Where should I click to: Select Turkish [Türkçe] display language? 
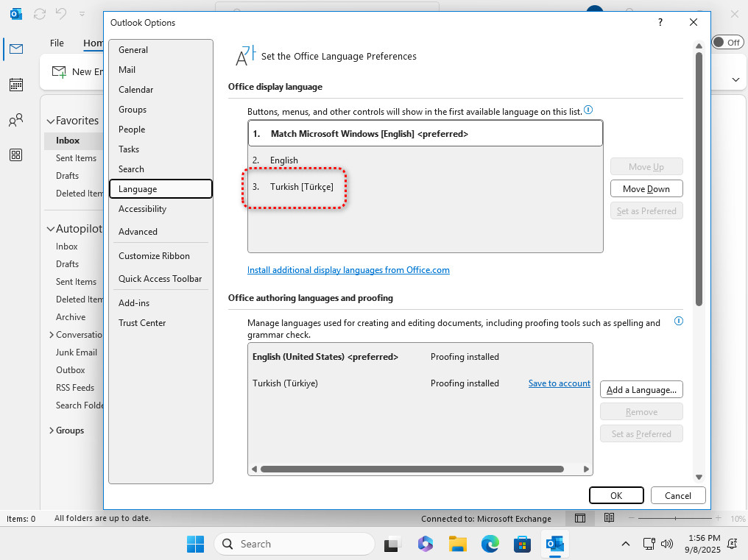(x=302, y=187)
